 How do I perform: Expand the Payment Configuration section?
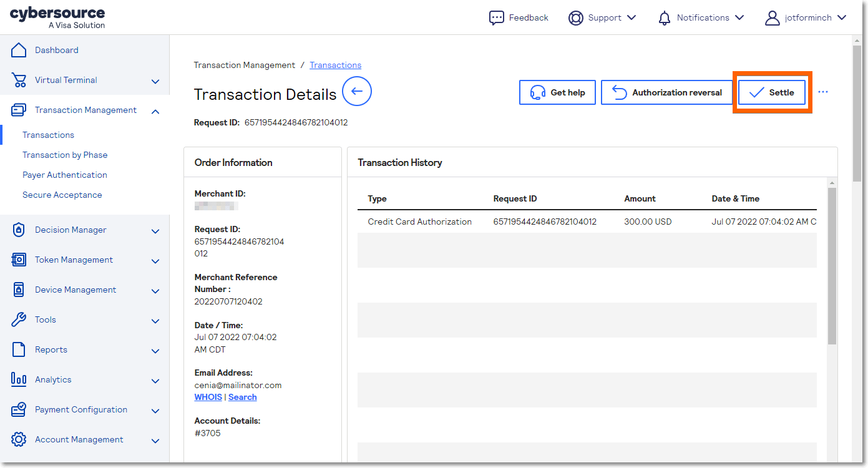(x=155, y=411)
